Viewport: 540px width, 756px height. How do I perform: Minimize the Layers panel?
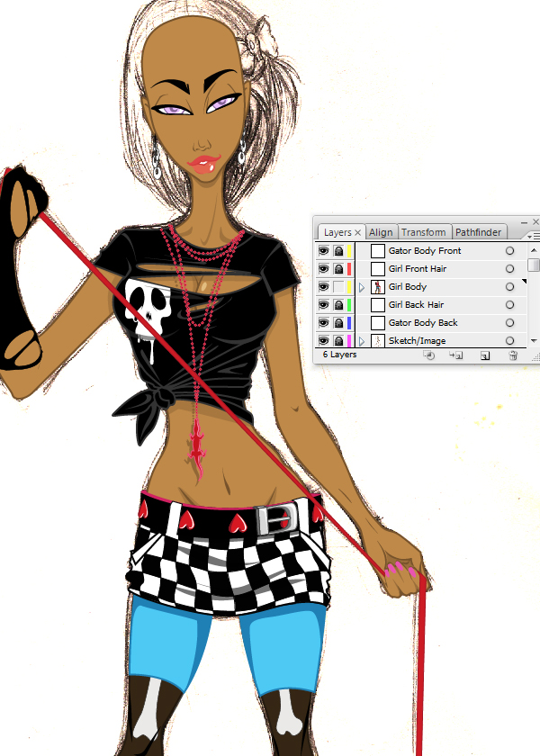[524, 222]
